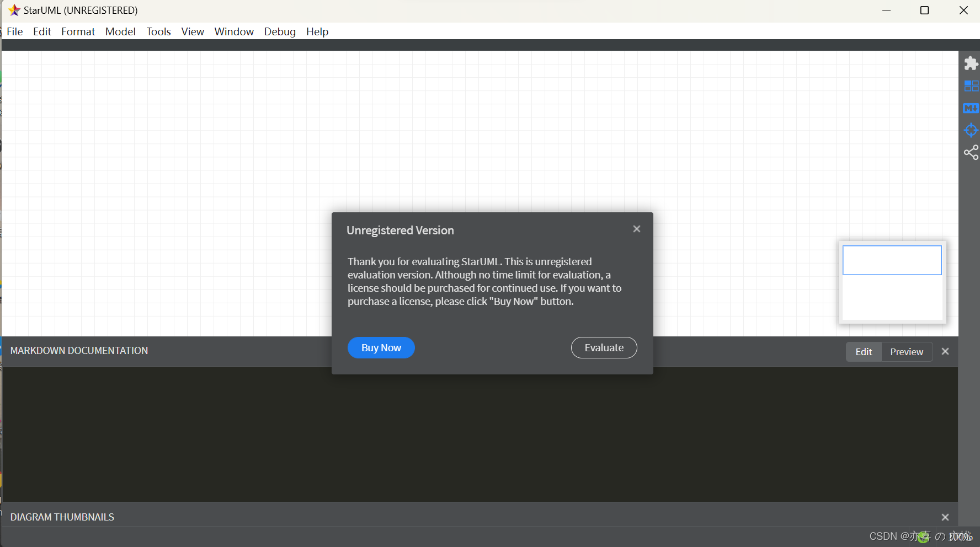Minimize the StarUML window
Image resolution: width=980 pixels, height=547 pixels.
887,10
